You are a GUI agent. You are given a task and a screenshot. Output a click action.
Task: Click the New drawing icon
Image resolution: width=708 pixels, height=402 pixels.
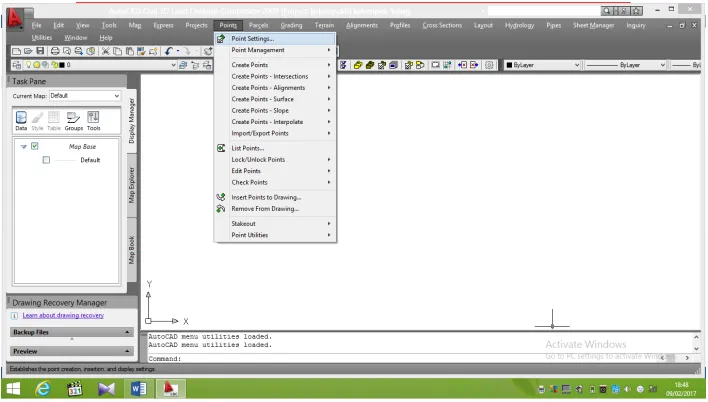point(16,51)
